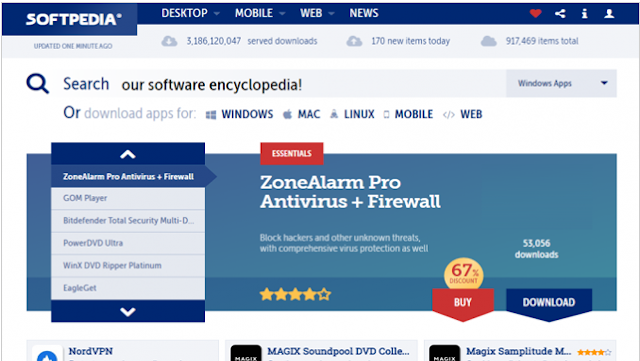Select PowerDVD Ultra in featured list

(128, 243)
